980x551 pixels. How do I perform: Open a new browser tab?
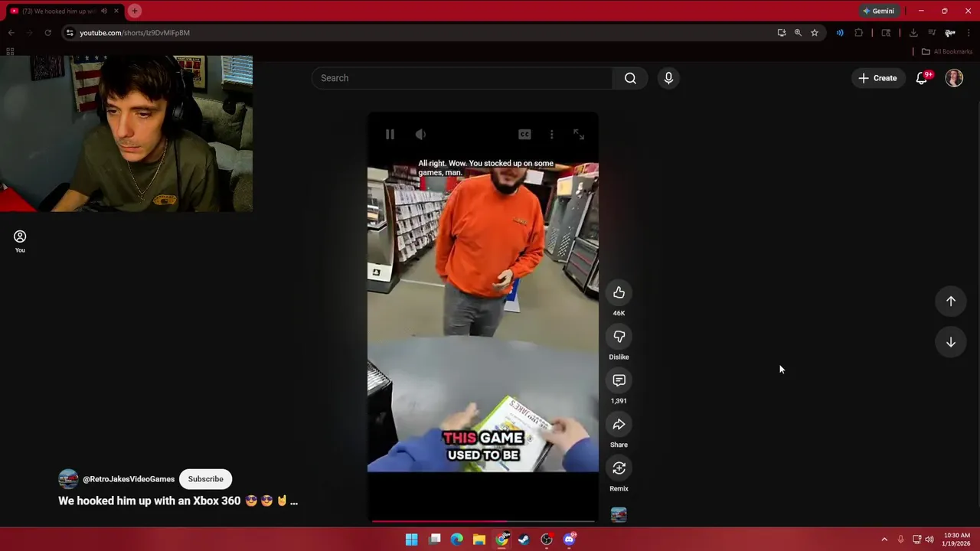coord(135,11)
